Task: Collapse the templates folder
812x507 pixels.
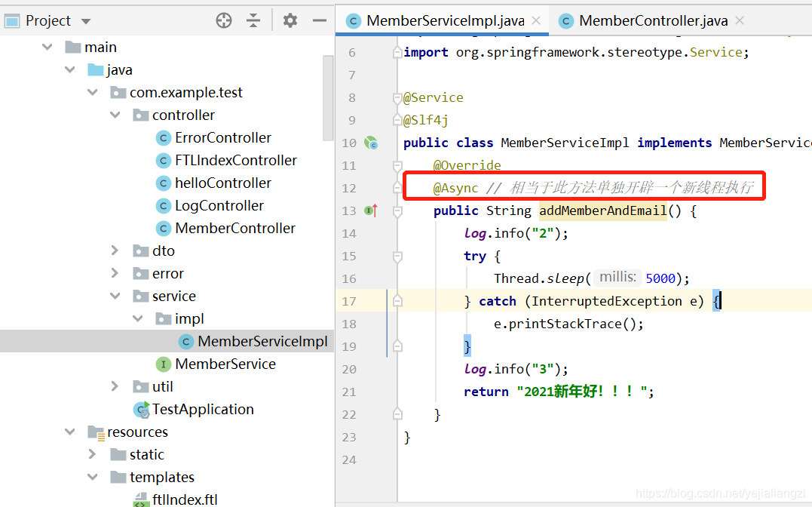Action: 93,477
